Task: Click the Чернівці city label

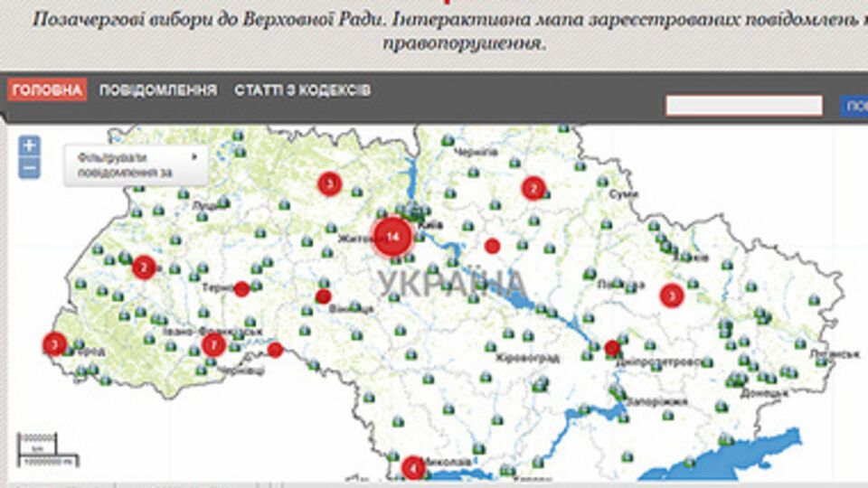Action: point(241,371)
